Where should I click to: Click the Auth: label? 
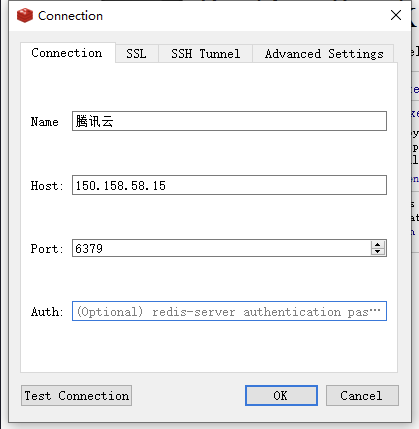[47, 312]
